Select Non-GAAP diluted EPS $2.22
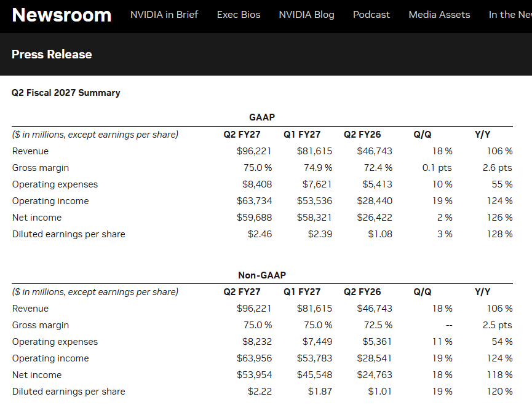The height and width of the screenshot is (410, 532). [260, 392]
